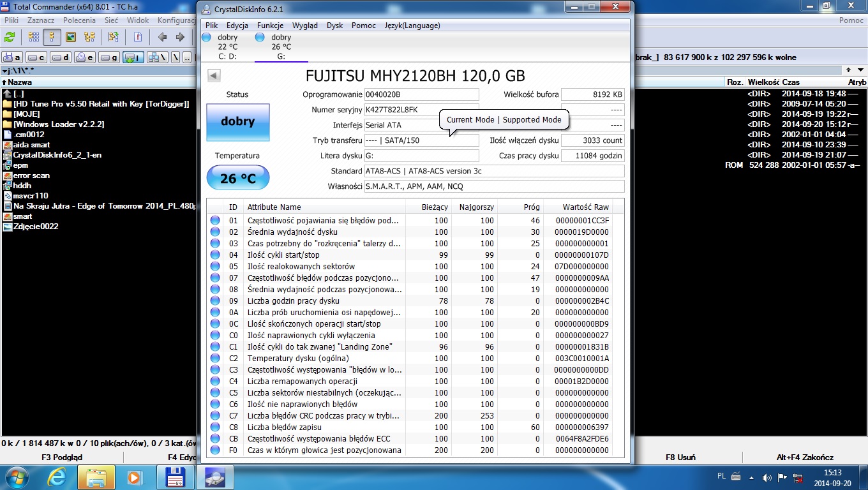
Task: Click F3 Podgląd button in Total Commander
Action: point(62,457)
